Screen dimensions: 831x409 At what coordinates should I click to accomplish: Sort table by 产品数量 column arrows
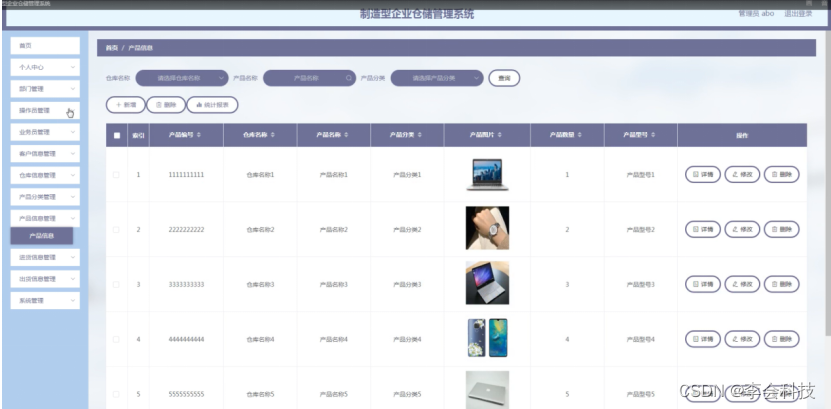[579, 135]
